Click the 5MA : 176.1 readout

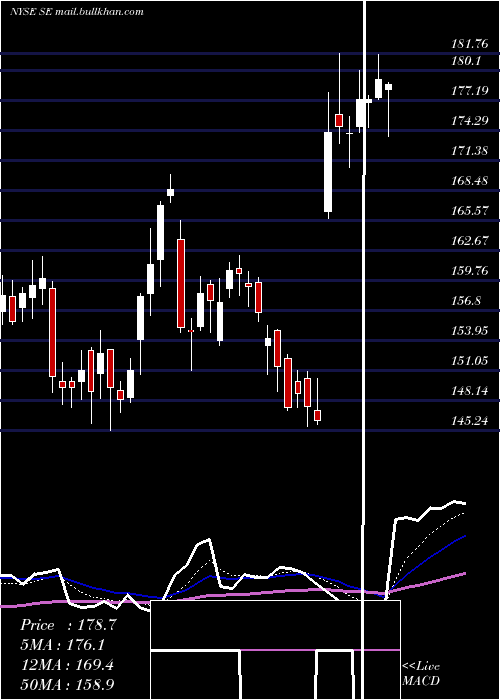[x=63, y=645]
